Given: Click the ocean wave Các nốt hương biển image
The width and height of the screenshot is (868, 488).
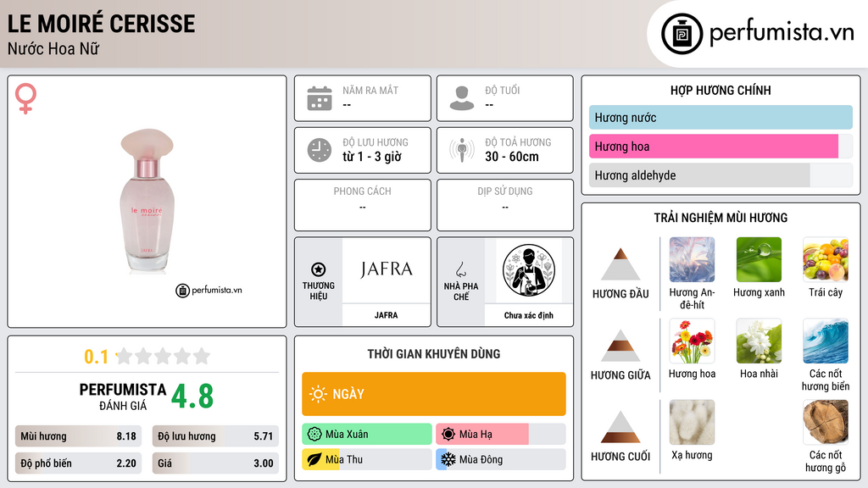Looking at the screenshot, I should pyautogui.click(x=826, y=341).
